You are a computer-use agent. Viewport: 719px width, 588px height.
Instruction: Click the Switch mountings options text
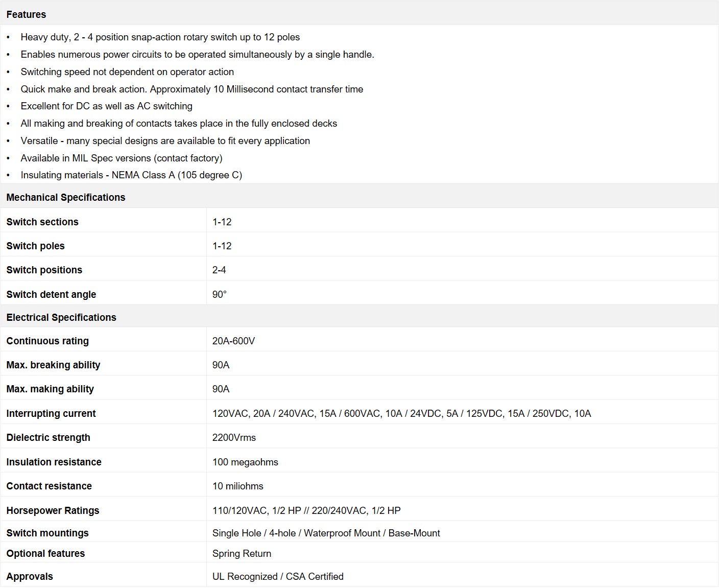[x=326, y=533]
